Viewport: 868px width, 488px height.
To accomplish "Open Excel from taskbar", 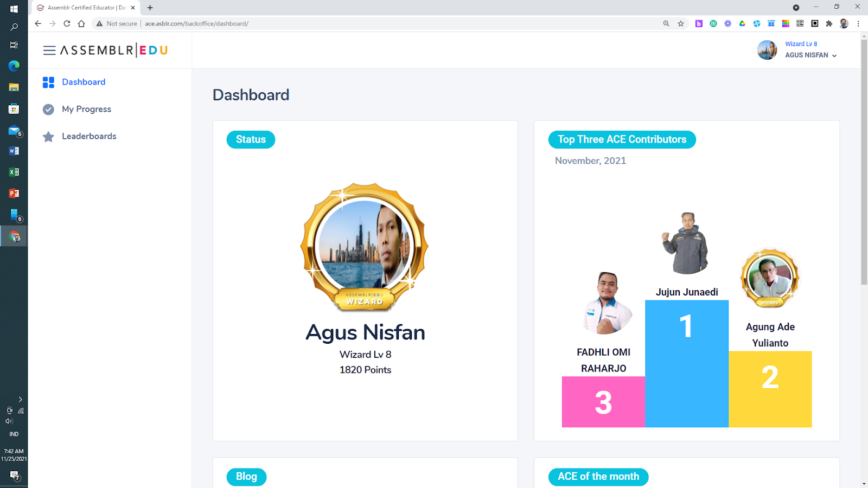I will 14,172.
